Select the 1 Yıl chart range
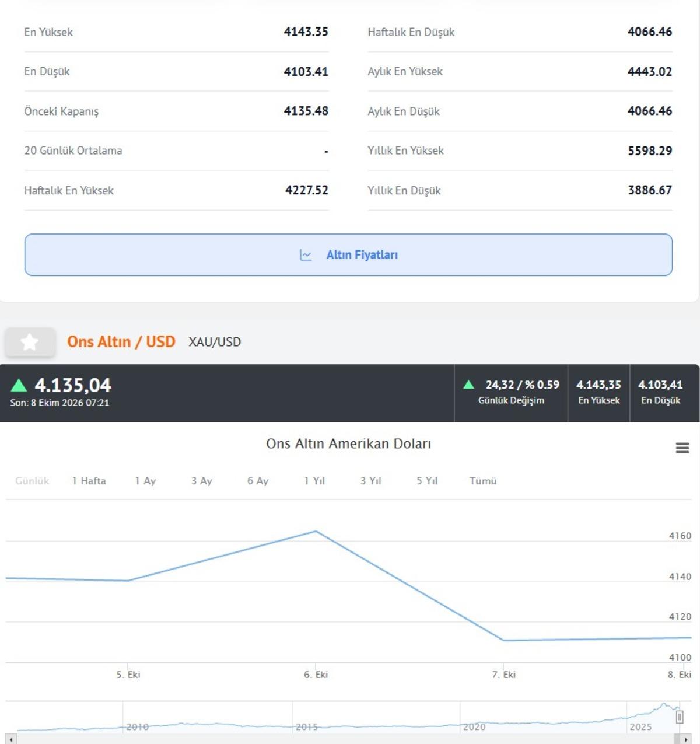 point(314,481)
